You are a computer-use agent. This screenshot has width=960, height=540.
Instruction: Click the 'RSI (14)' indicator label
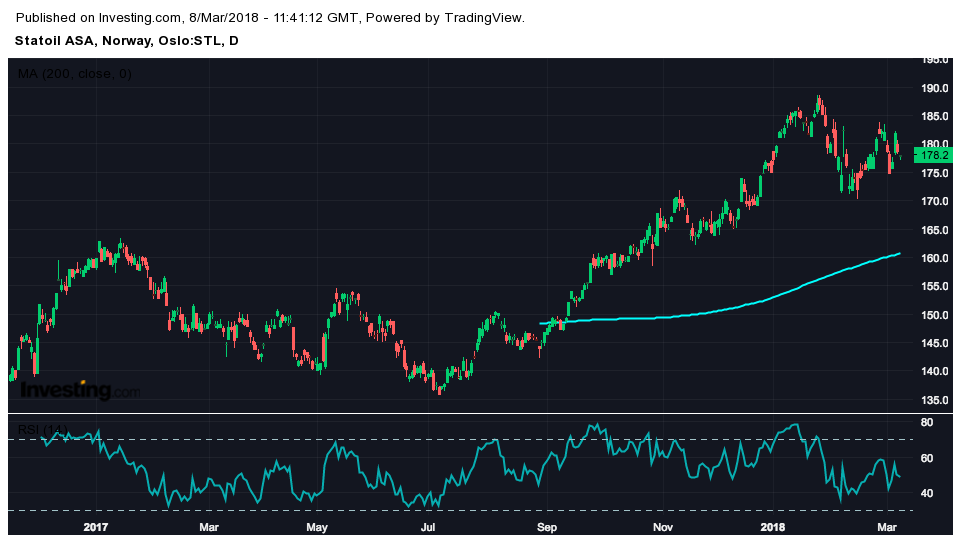click(x=42, y=429)
